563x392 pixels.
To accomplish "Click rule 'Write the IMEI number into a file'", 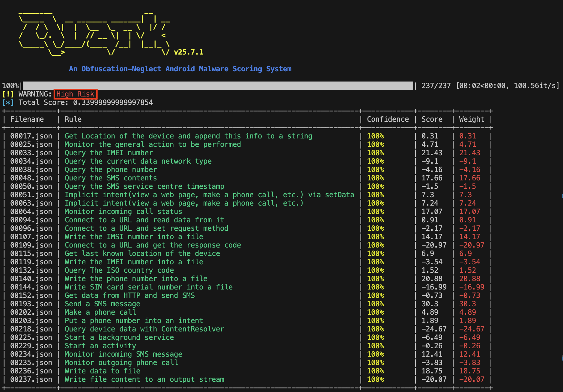I will [134, 262].
